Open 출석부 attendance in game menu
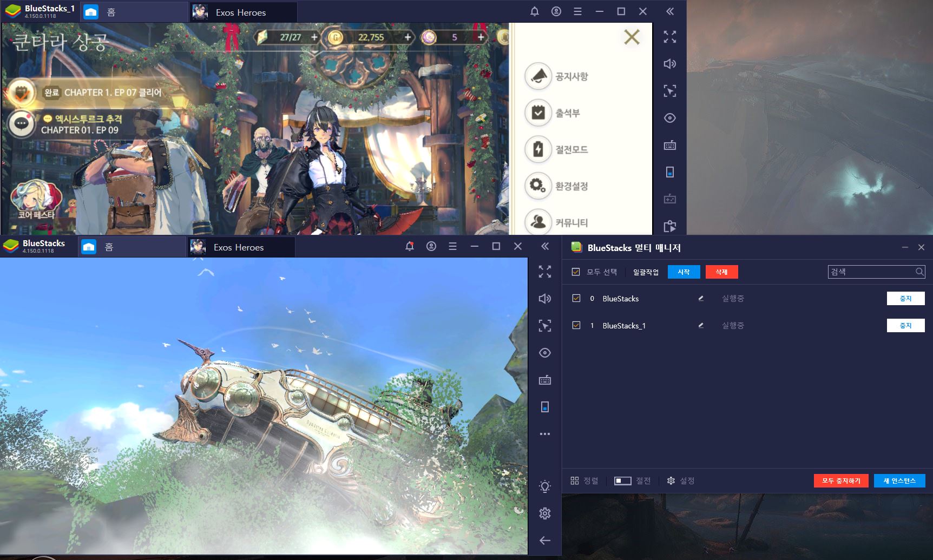The height and width of the screenshot is (560, 933). (553, 113)
